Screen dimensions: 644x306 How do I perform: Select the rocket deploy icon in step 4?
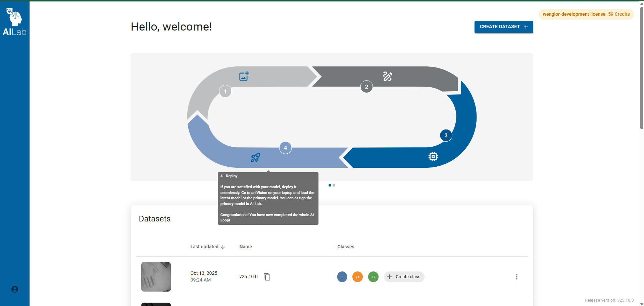coord(255,158)
